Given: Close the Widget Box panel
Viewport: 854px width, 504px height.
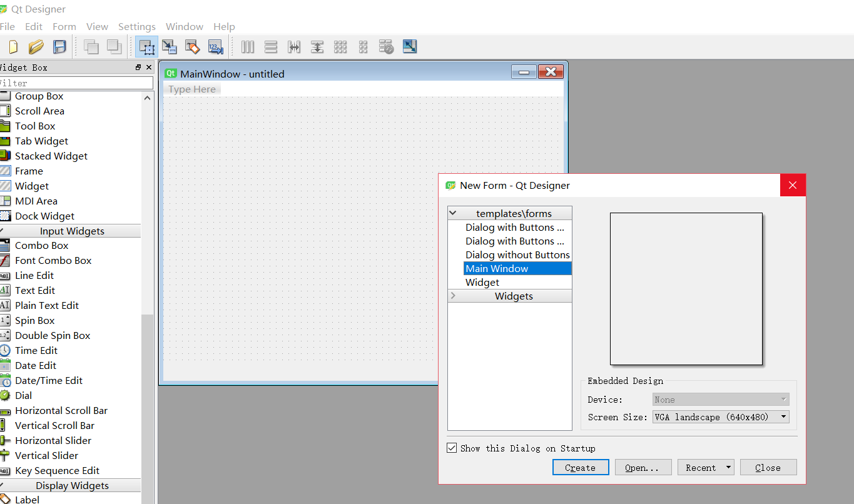Looking at the screenshot, I should pos(149,68).
